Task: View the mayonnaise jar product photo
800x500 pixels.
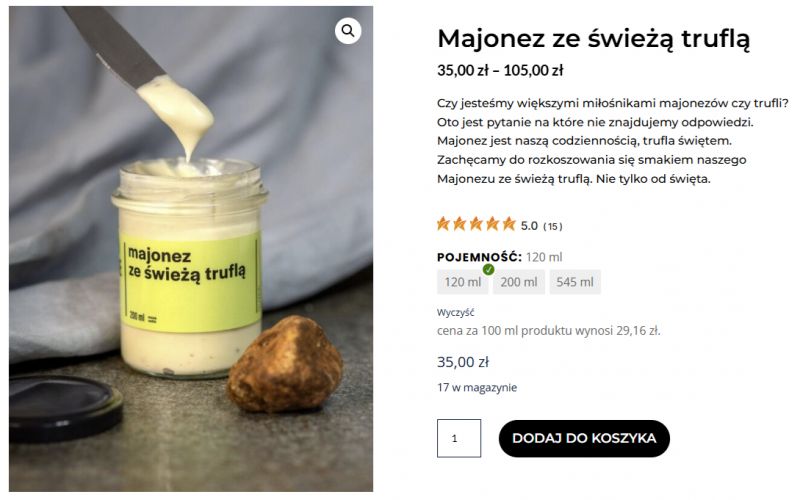Action: (x=191, y=249)
